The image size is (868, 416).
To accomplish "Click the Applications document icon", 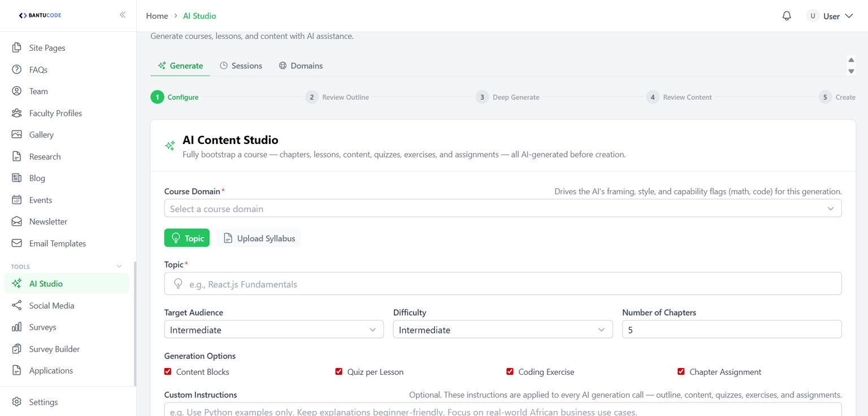I will 17,370.
